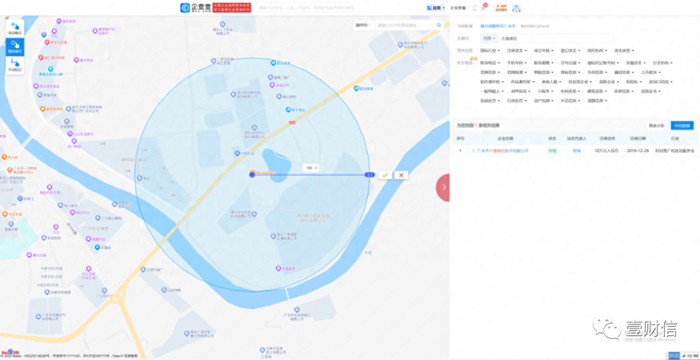Screen dimensions: 700x360
Task: Expand the 软件著作权 filter
Action: tap(492, 82)
